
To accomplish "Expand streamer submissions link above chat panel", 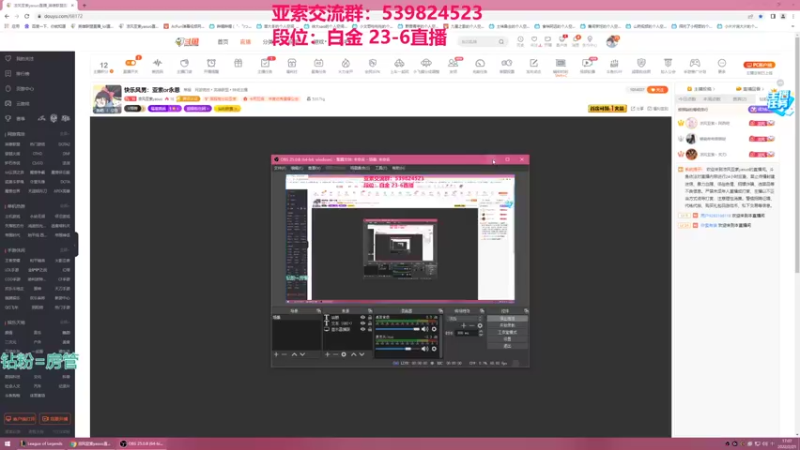I will point(702,89).
